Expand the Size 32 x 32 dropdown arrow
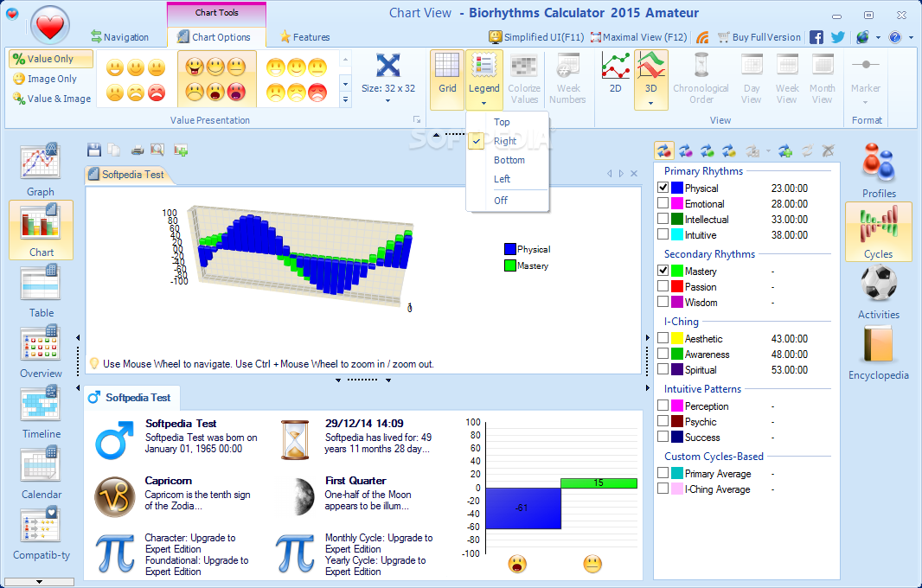 pyautogui.click(x=388, y=100)
